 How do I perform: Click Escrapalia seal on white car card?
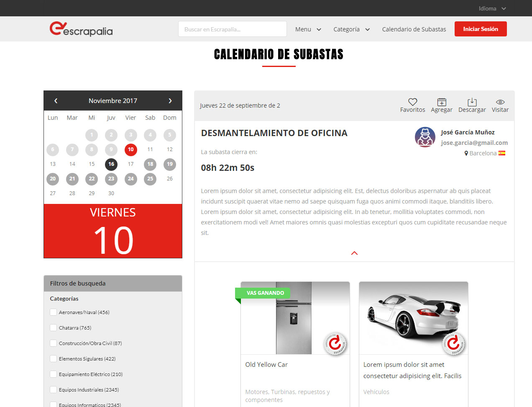coord(454,343)
